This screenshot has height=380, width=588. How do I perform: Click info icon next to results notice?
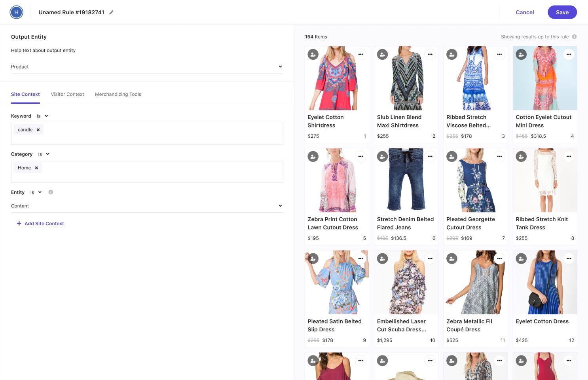[x=574, y=37]
